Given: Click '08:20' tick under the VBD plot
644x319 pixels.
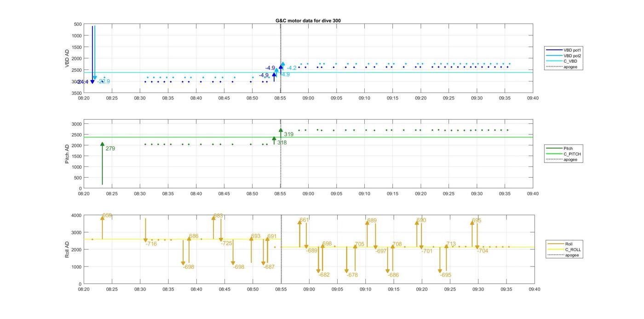Looking at the screenshot, I should [x=84, y=98].
